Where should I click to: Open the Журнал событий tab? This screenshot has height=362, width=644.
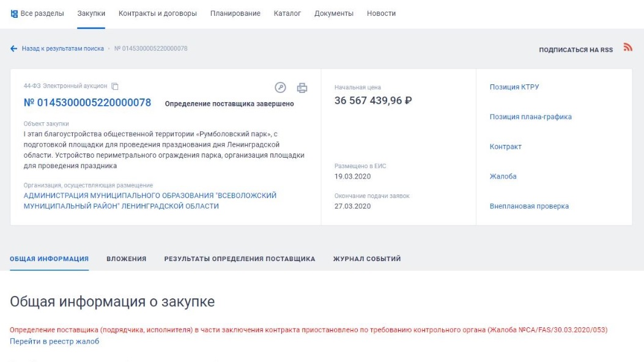tap(367, 259)
